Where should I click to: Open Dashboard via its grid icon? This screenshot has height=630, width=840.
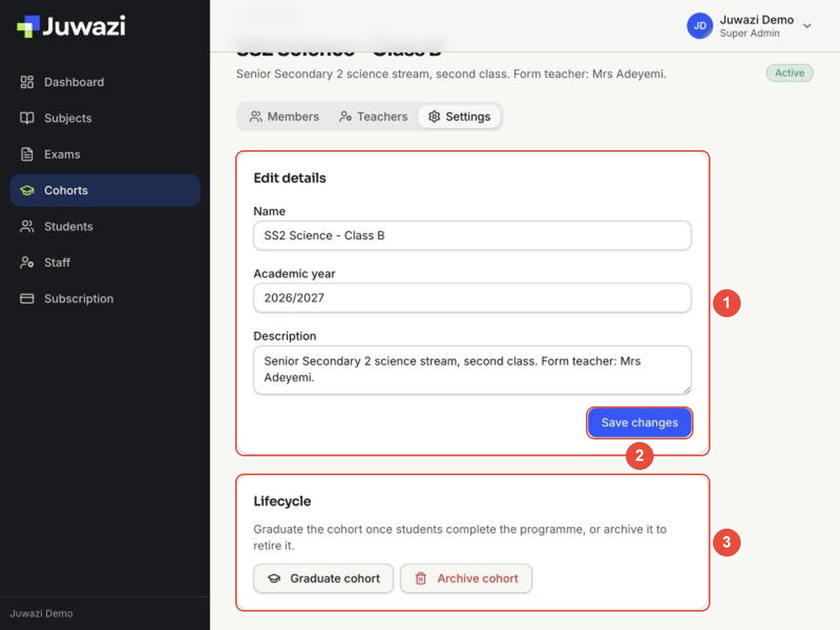pos(27,82)
